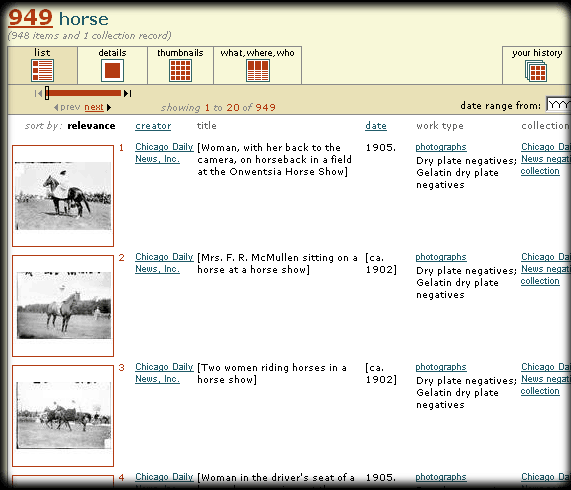Open creator link for result 3

(x=164, y=373)
